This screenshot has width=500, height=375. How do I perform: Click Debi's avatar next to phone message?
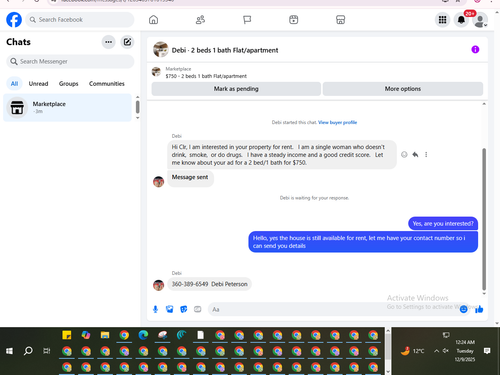(158, 285)
